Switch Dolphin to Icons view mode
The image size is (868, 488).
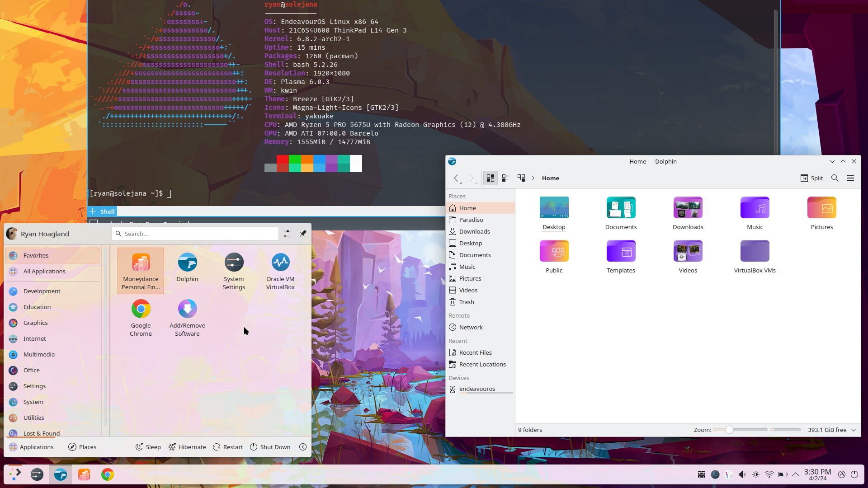click(491, 178)
